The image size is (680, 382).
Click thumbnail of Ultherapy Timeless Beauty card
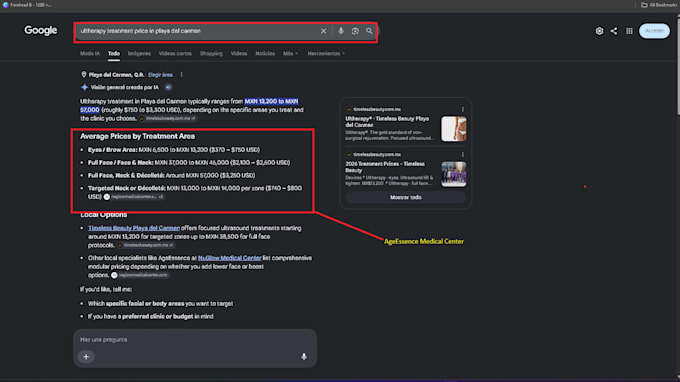click(454, 128)
